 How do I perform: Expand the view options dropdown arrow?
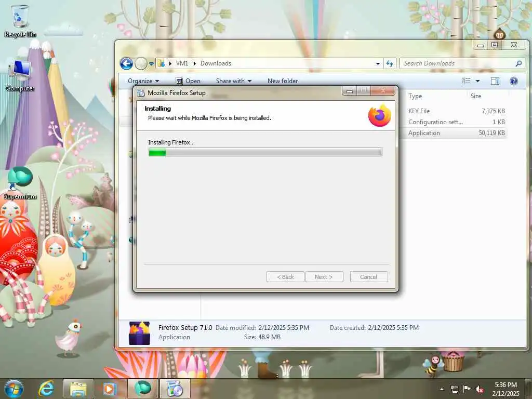click(478, 81)
